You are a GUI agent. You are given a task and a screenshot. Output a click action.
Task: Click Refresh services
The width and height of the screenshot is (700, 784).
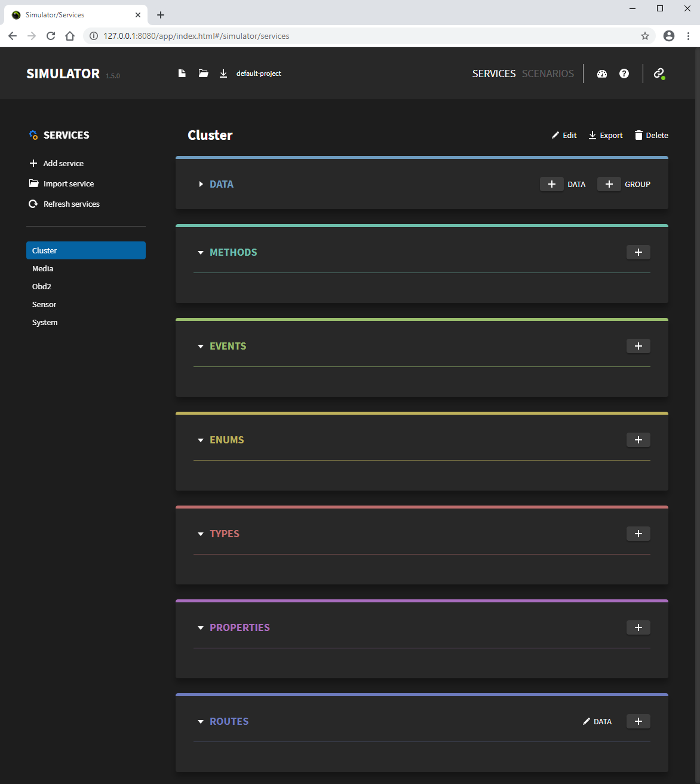click(71, 204)
